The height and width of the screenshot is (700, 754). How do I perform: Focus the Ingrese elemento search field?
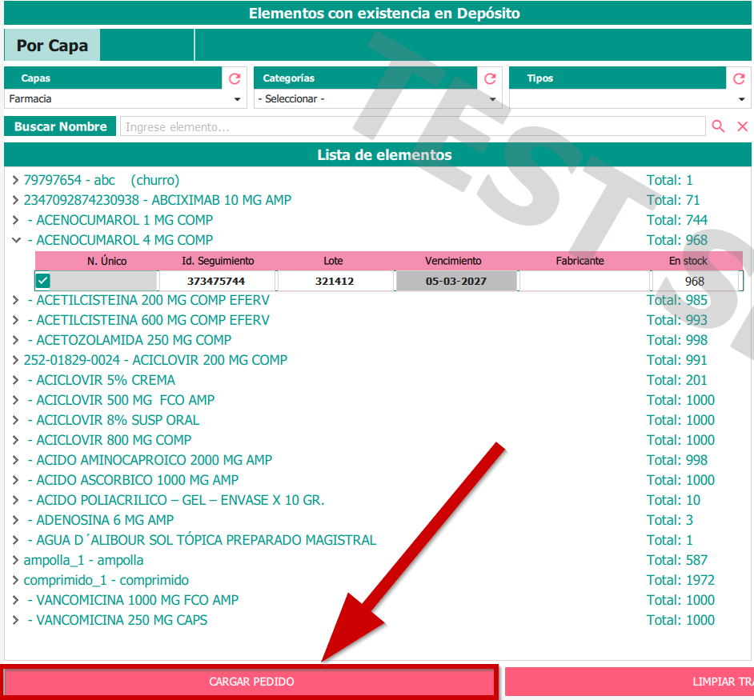(412, 126)
